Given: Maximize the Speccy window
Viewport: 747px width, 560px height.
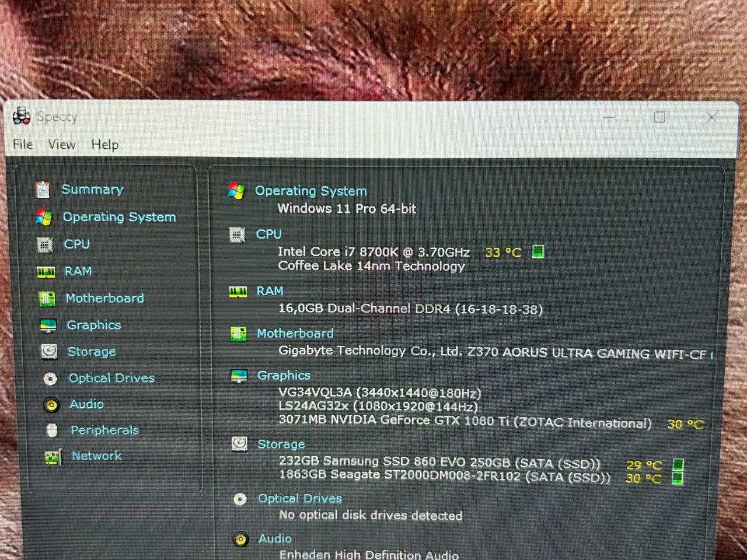Looking at the screenshot, I should [659, 117].
